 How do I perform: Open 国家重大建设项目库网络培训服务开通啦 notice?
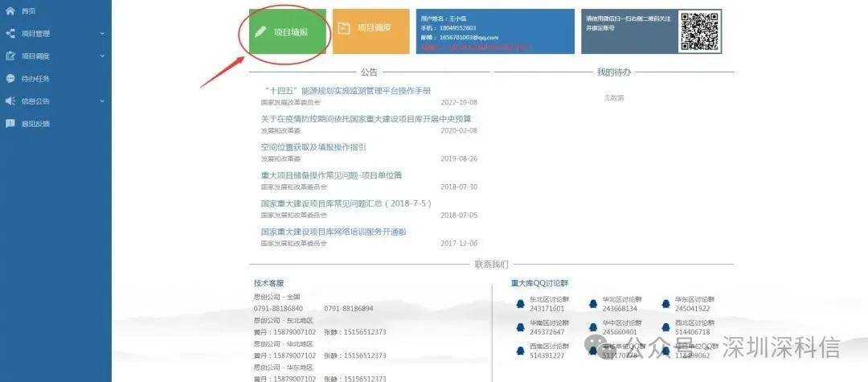coord(334,232)
